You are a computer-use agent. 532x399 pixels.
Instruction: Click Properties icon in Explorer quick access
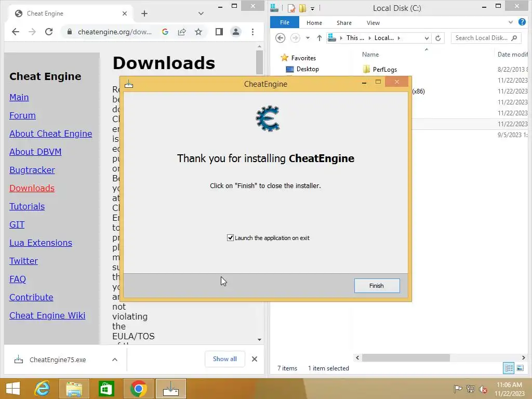(291, 8)
